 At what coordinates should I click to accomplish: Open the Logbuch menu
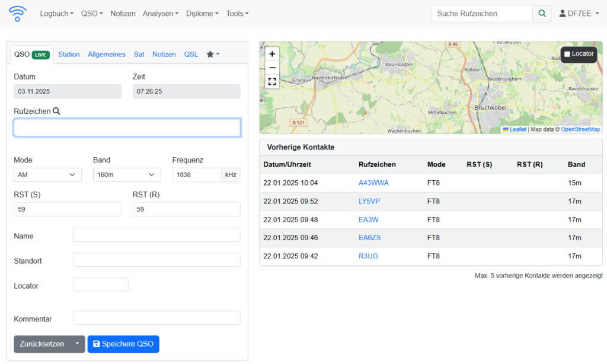click(56, 14)
